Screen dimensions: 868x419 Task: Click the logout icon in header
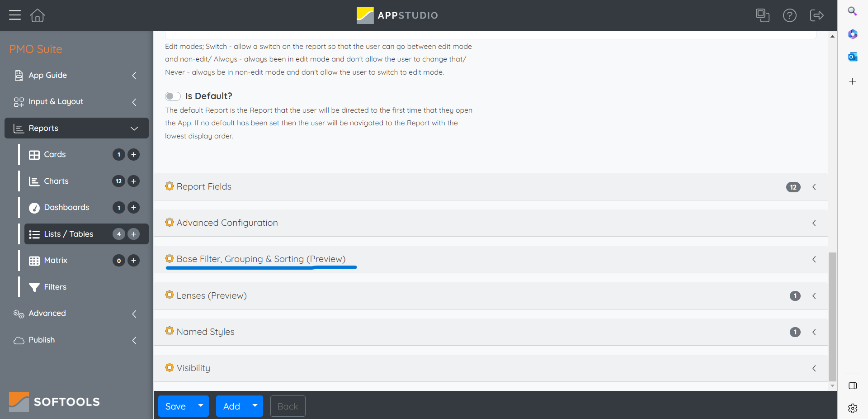pyautogui.click(x=816, y=15)
